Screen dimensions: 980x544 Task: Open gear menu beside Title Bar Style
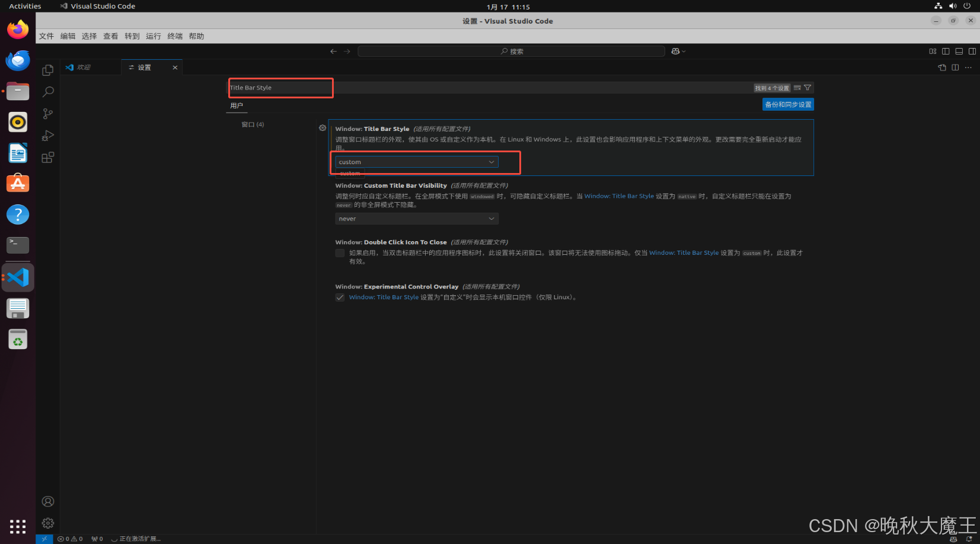[323, 128]
